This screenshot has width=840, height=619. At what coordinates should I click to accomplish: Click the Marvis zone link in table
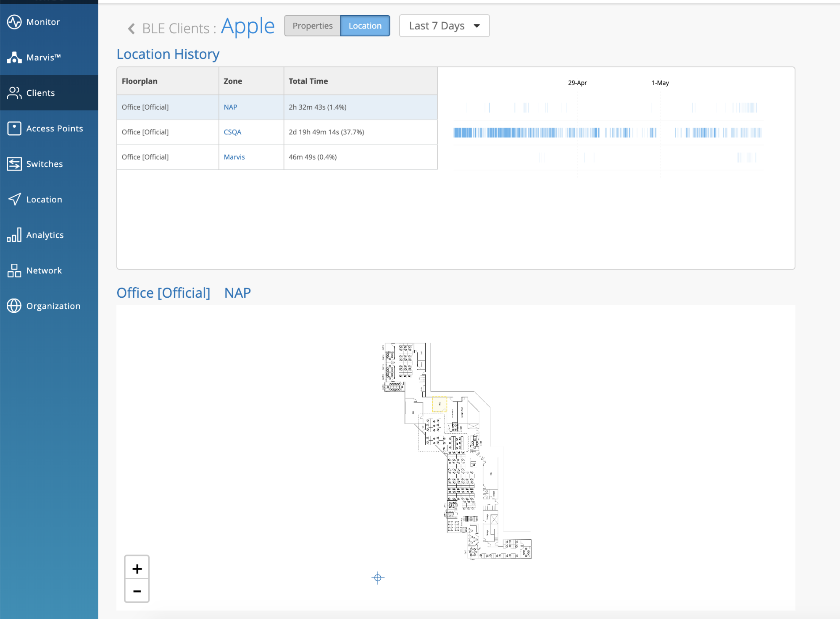(x=234, y=157)
